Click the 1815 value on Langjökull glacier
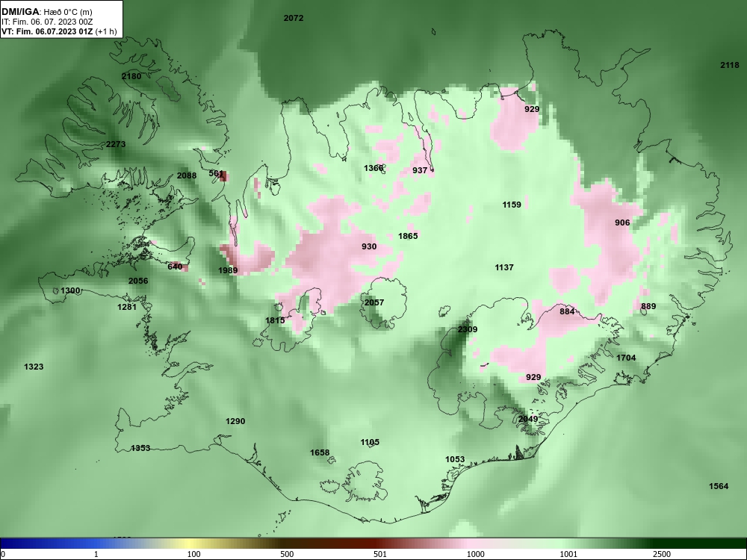Image resolution: width=747 pixels, height=560 pixels. click(x=275, y=320)
